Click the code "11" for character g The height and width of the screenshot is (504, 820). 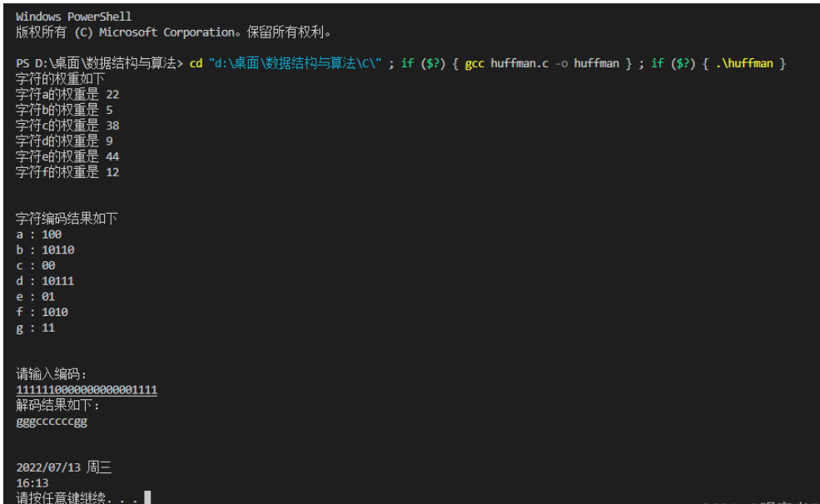point(48,328)
